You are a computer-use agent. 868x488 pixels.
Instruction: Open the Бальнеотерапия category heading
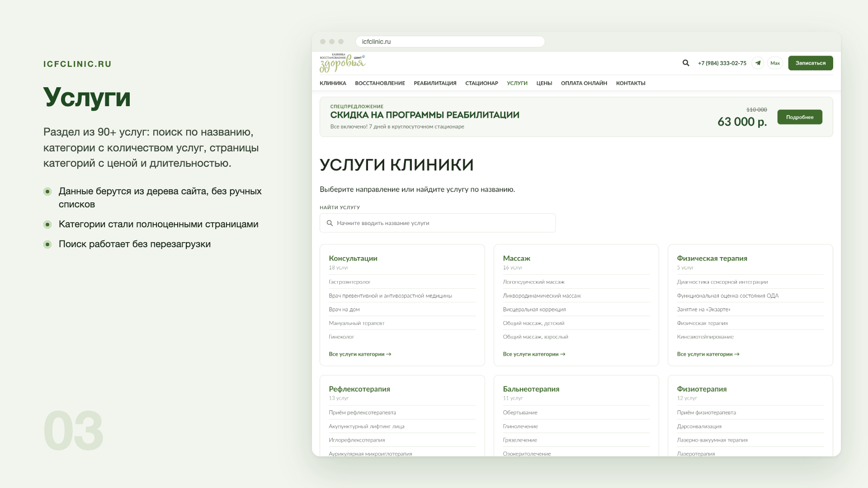(x=531, y=389)
